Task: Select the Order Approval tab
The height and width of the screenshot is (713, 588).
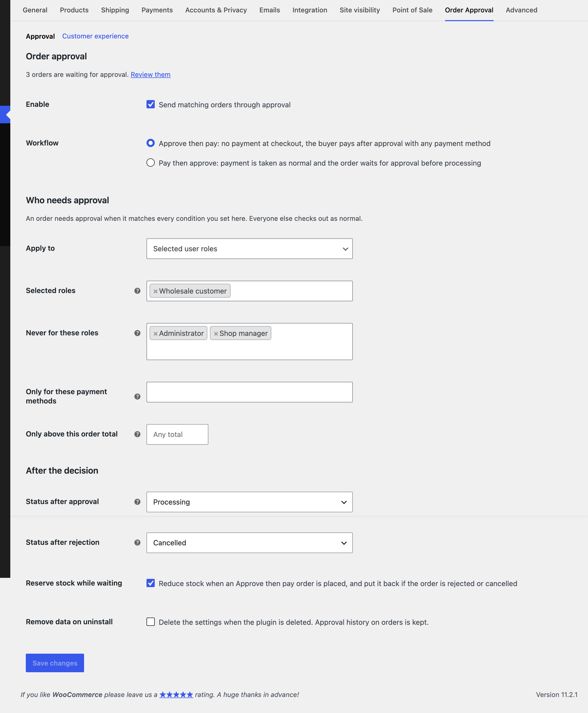Action: click(x=469, y=10)
